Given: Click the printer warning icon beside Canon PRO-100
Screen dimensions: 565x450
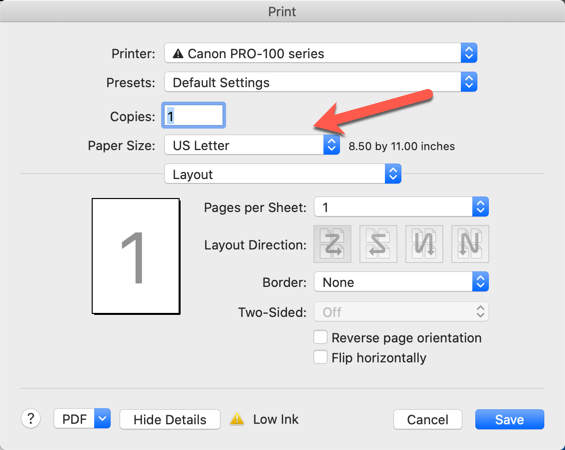Looking at the screenshot, I should [178, 54].
